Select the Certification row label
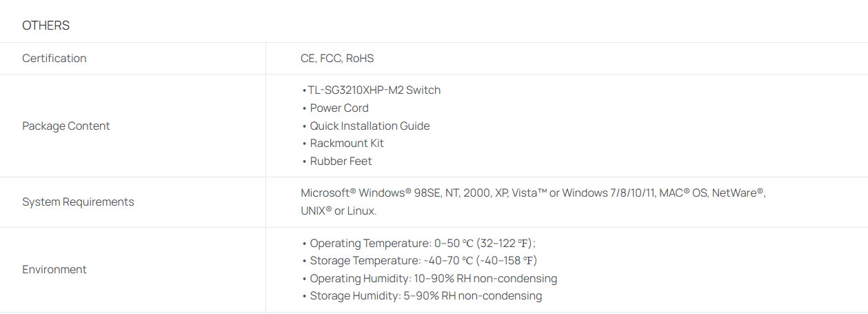This screenshot has height=314, width=868. point(54,59)
